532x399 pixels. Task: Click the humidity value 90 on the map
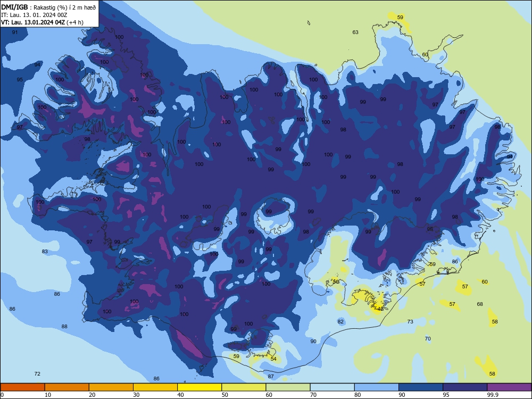[313, 342]
